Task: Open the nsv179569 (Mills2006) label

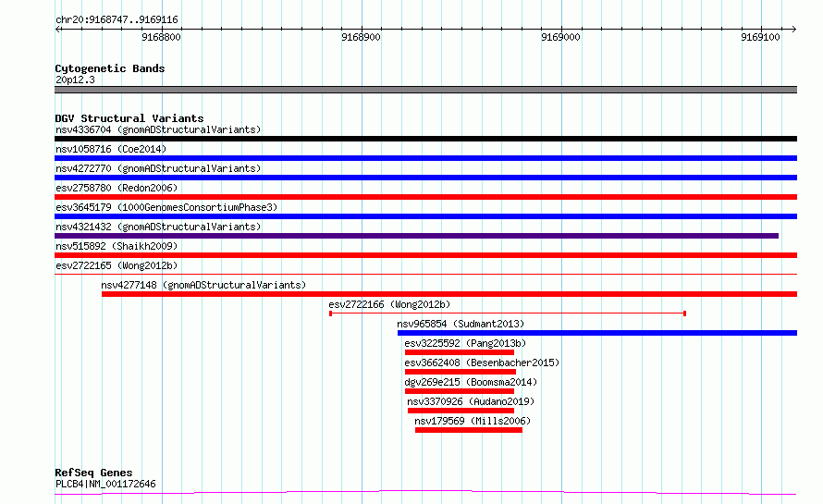Action: tap(473, 421)
